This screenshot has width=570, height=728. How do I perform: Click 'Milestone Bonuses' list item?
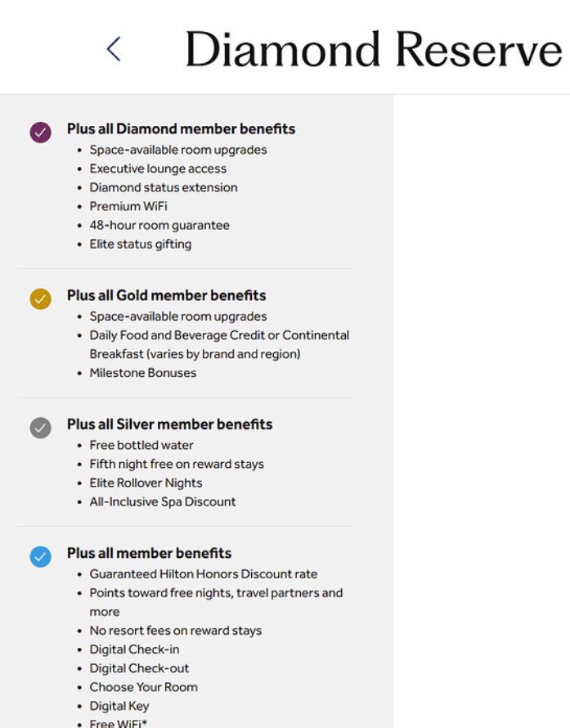pos(143,373)
